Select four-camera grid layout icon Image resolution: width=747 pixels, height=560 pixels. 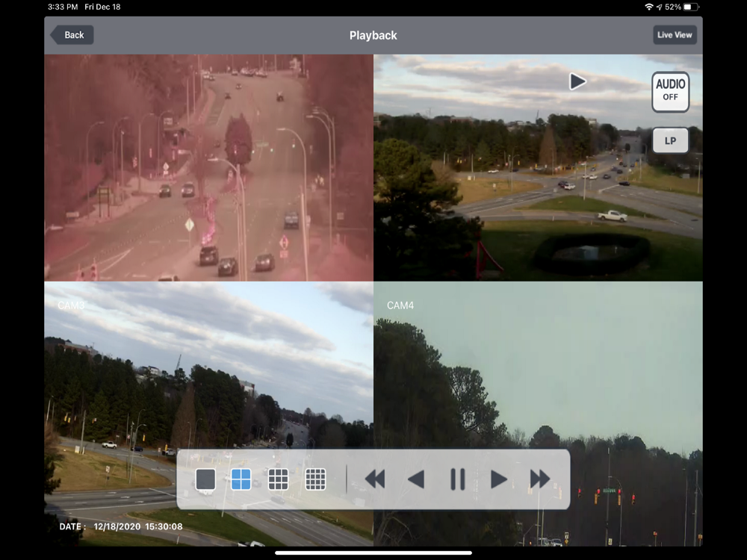tap(241, 479)
